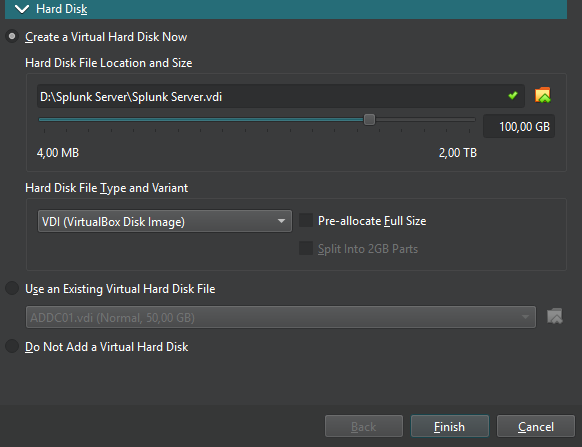Collapse the Hard Disk section chevron
Screen dimensions: 582x447
(22, 9)
